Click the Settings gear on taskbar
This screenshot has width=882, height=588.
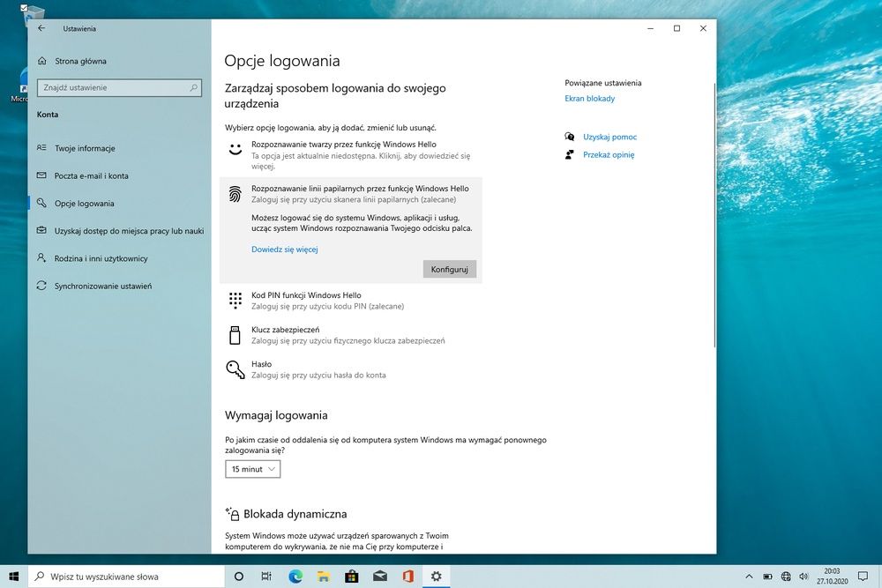(436, 577)
